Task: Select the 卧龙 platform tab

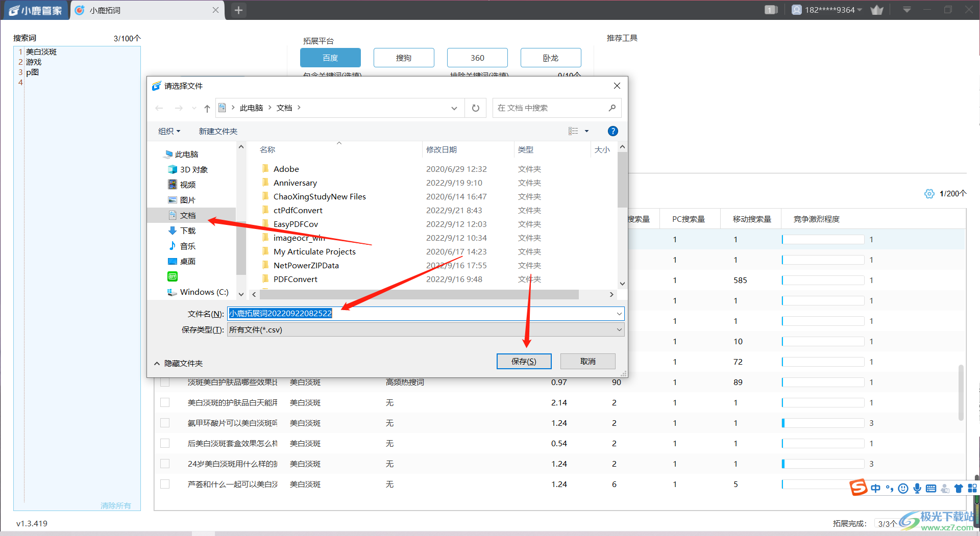Action: pyautogui.click(x=551, y=58)
